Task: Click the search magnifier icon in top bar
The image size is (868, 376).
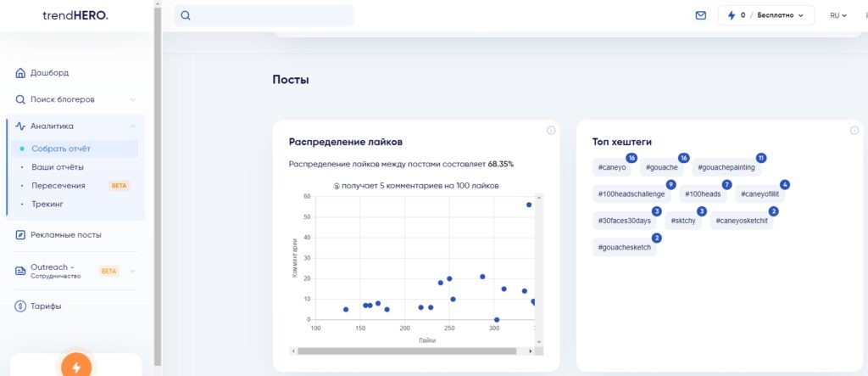Action: (x=186, y=15)
